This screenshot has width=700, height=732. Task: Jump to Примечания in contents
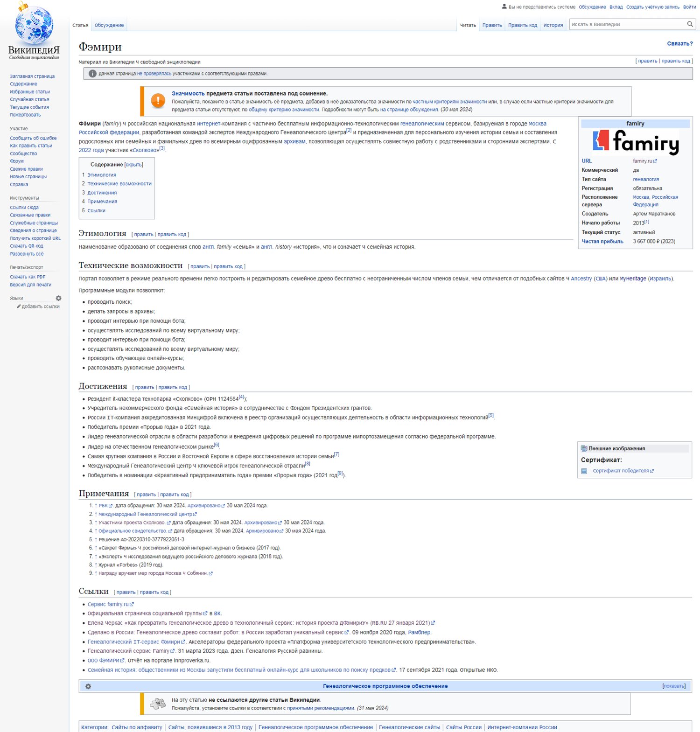click(102, 202)
